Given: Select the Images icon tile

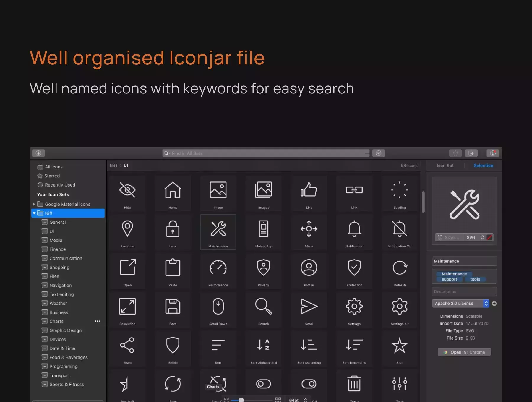Looking at the screenshot, I should click(x=264, y=194).
